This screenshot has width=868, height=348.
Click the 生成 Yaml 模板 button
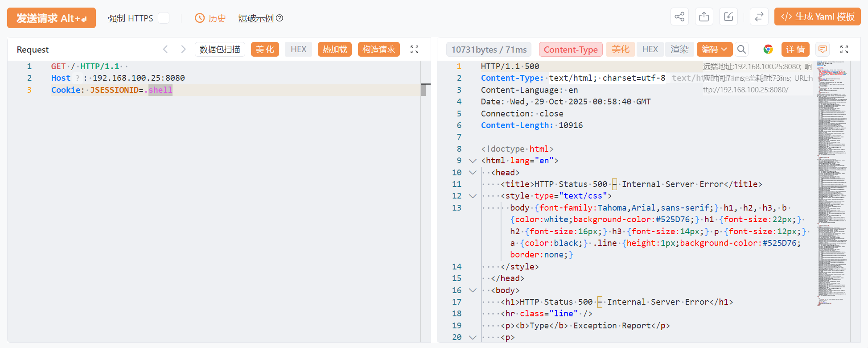817,17
